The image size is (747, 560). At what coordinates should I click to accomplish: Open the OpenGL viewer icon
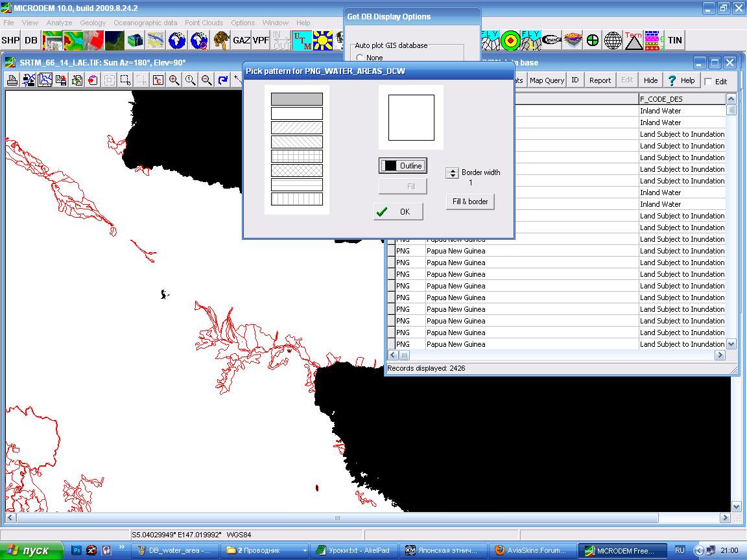tap(552, 40)
